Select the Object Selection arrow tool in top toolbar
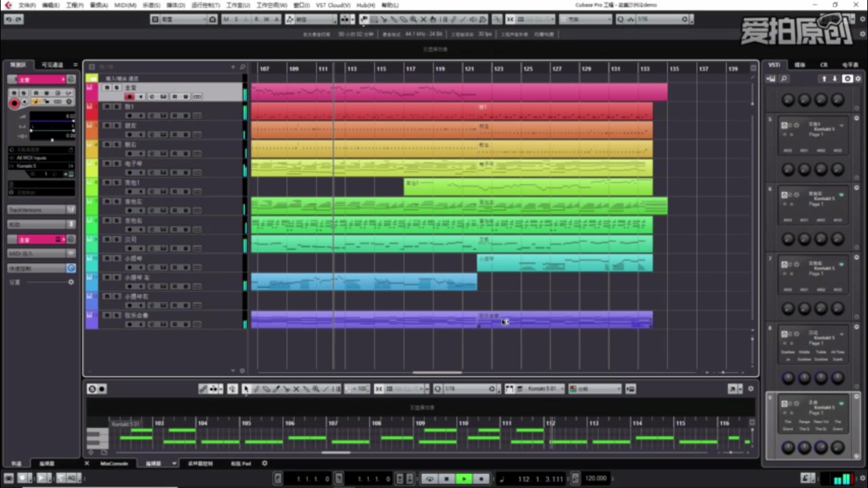Screen dimensions: 868x488 [x=364, y=20]
